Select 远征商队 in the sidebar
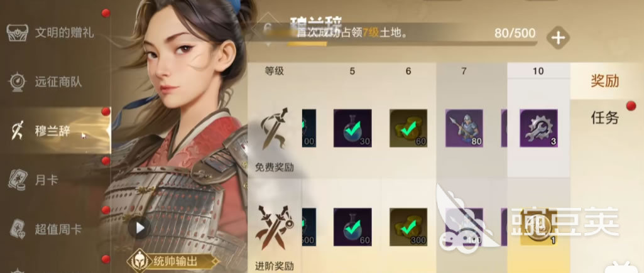644x273 pixels. [45, 82]
